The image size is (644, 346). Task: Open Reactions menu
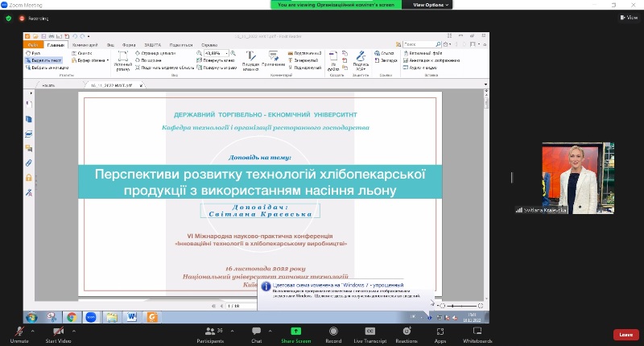tap(407, 335)
